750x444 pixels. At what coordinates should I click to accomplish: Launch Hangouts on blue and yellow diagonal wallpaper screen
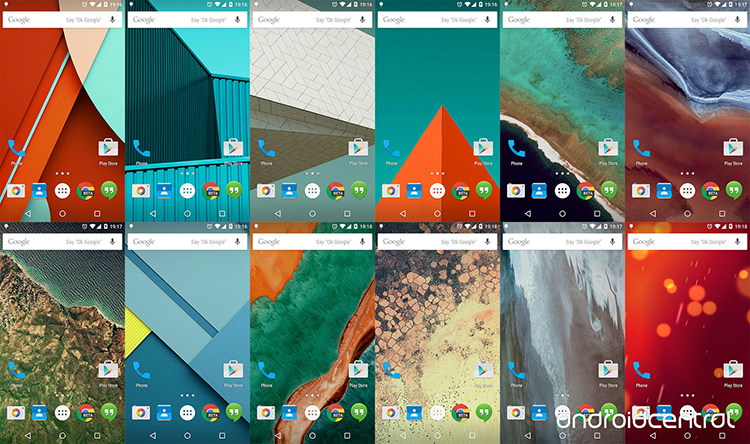[232, 411]
